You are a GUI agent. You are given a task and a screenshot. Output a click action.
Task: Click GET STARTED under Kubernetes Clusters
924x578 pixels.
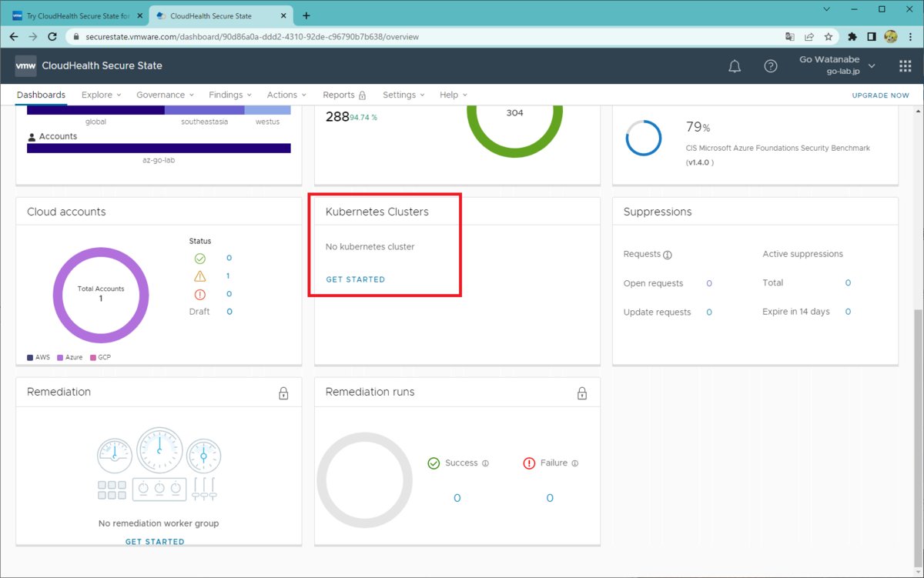[356, 279]
